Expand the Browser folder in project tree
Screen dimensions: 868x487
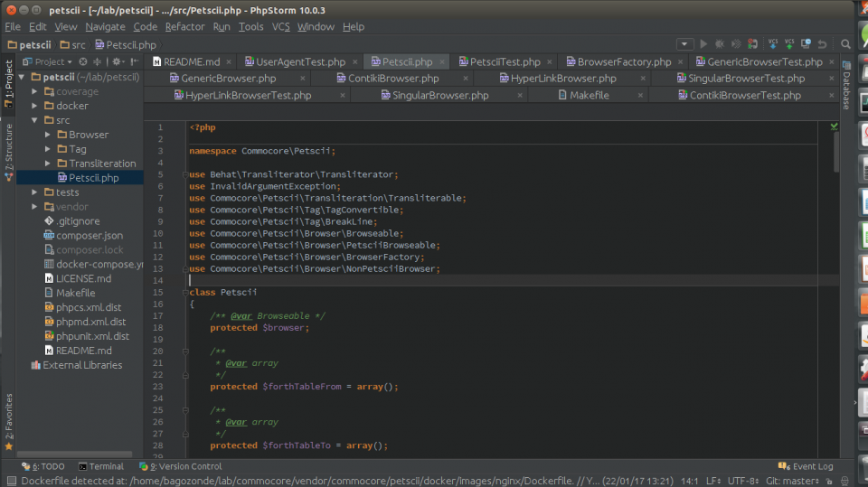pyautogui.click(x=48, y=135)
